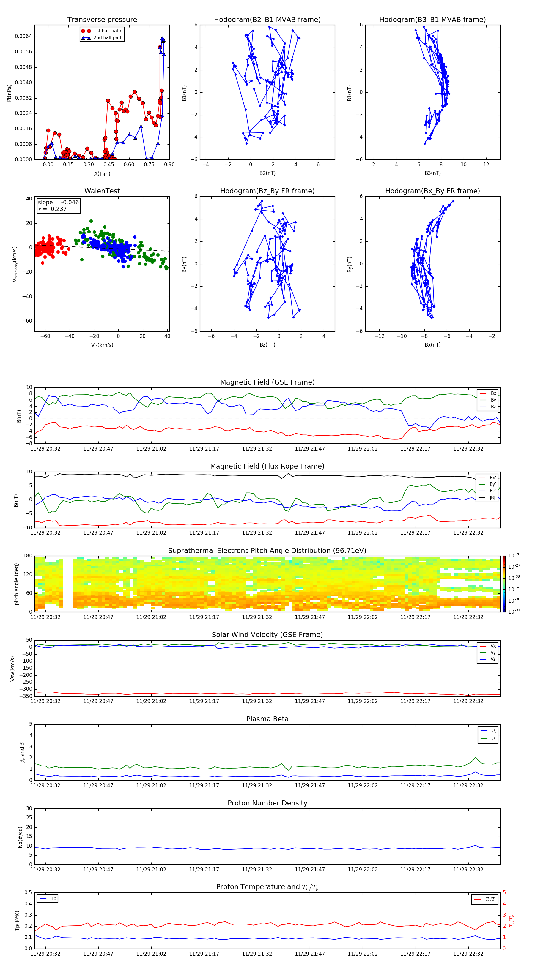This screenshot has width=535, height=980.
Task: Click the 'Solar Wind Velocity (GSE Frame)' title
Action: click(x=267, y=635)
